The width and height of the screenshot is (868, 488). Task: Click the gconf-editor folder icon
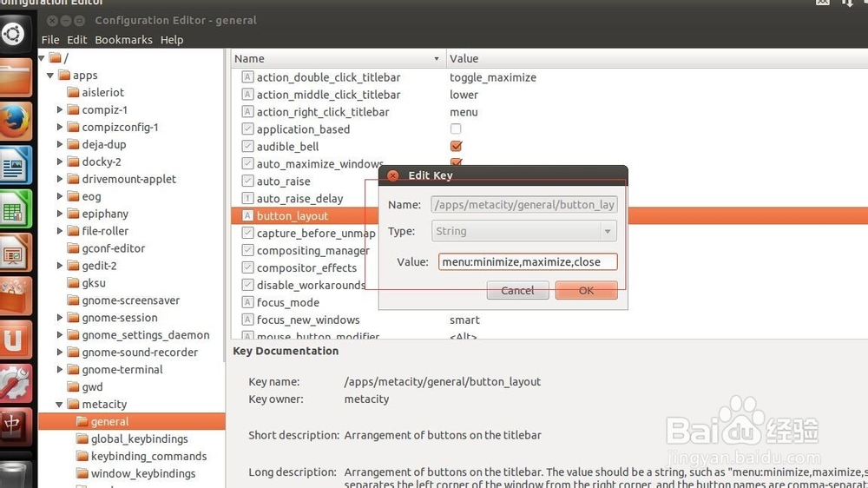pos(73,248)
